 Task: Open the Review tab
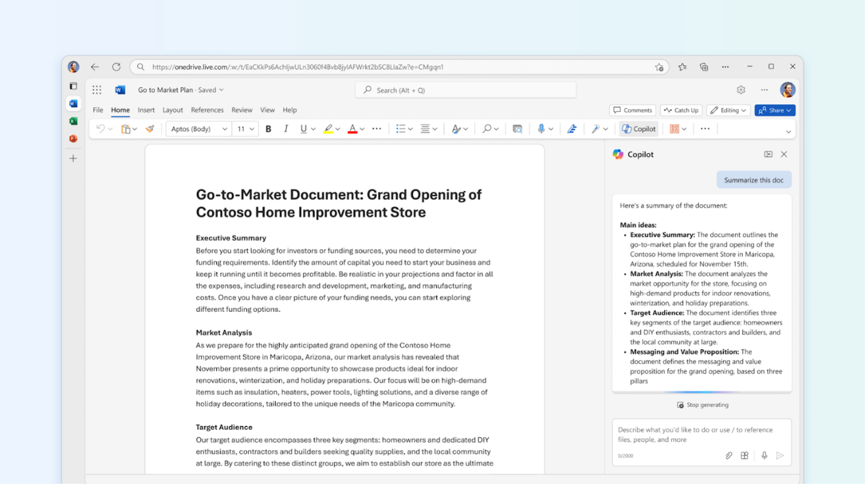243,110
